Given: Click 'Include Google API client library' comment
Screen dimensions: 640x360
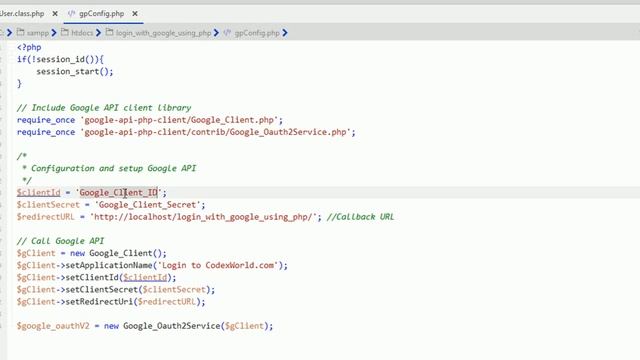Looking at the screenshot, I should (x=104, y=108).
